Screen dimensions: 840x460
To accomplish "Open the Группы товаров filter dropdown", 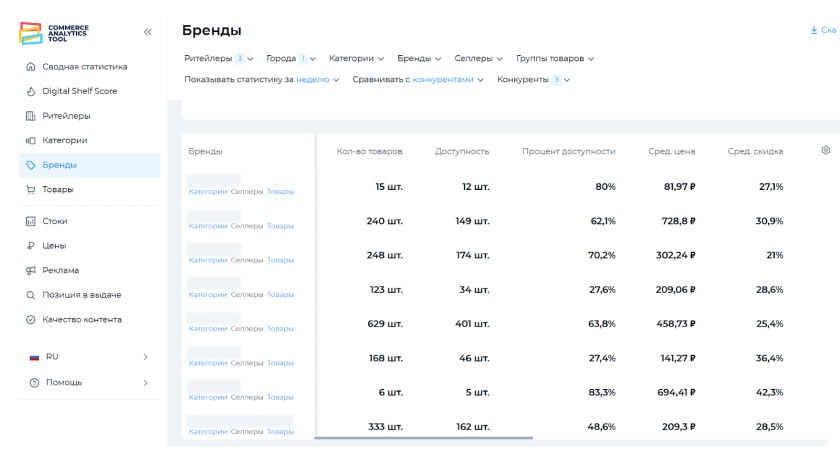I will [555, 58].
